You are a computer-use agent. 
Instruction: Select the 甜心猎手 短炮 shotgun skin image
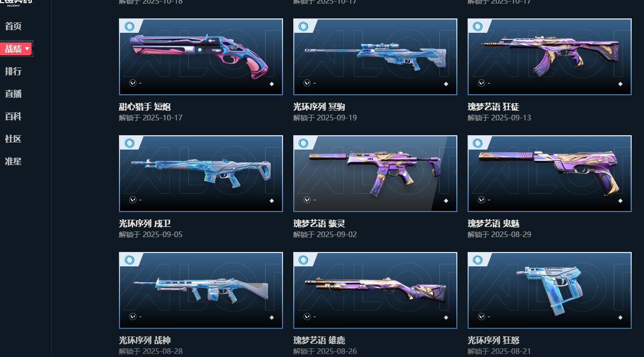click(201, 57)
